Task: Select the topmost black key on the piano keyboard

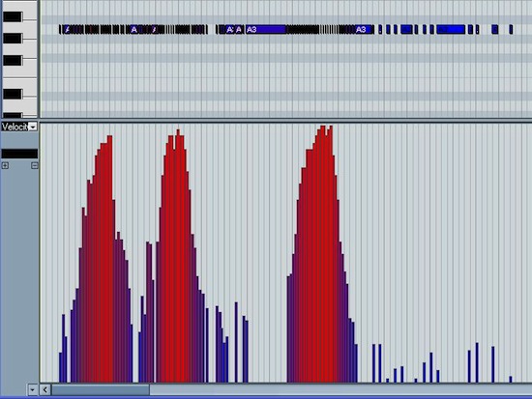Action: pyautogui.click(x=13, y=16)
